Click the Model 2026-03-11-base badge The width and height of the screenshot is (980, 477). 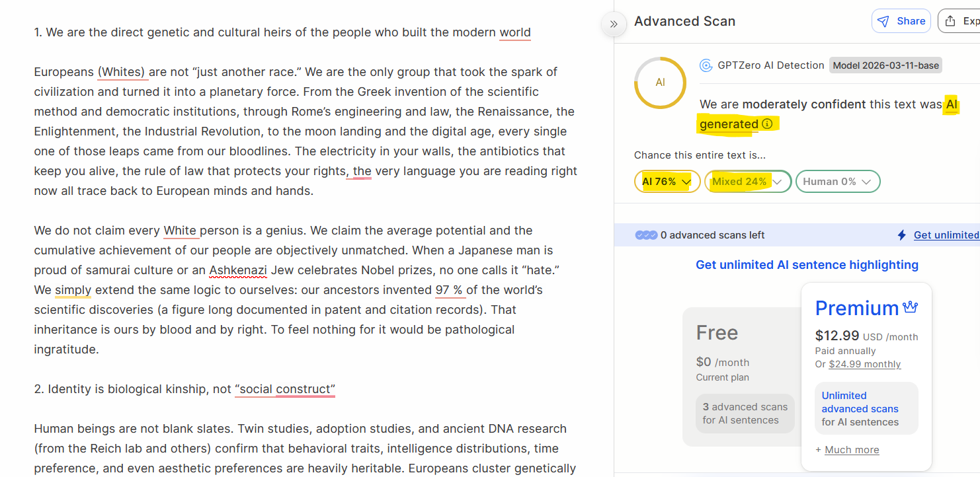885,65
